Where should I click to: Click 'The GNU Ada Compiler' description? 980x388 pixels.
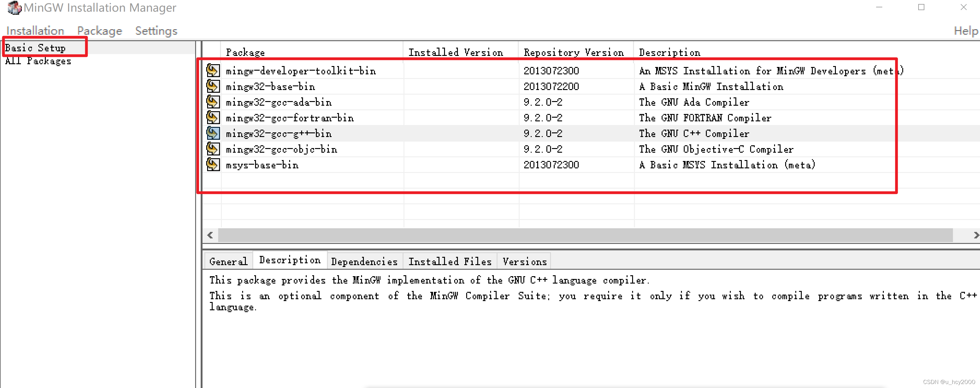pyautogui.click(x=694, y=102)
